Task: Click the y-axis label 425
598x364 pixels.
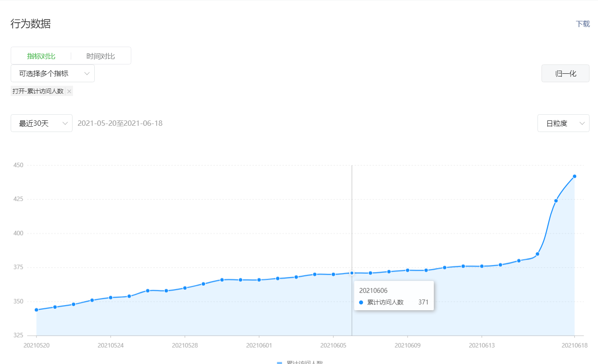Action: point(19,199)
